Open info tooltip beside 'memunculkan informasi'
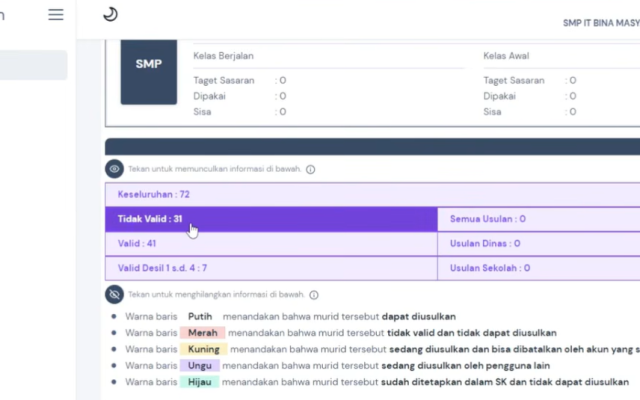The image size is (640, 400). click(311, 169)
